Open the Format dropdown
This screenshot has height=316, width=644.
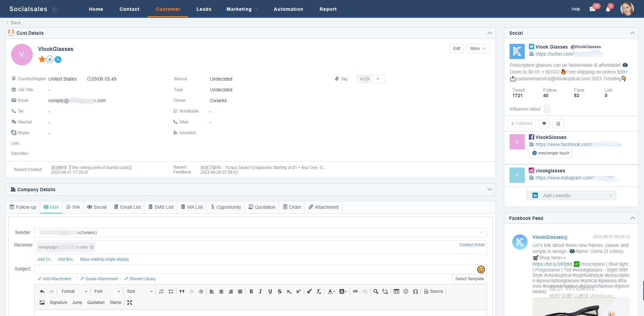(x=74, y=291)
